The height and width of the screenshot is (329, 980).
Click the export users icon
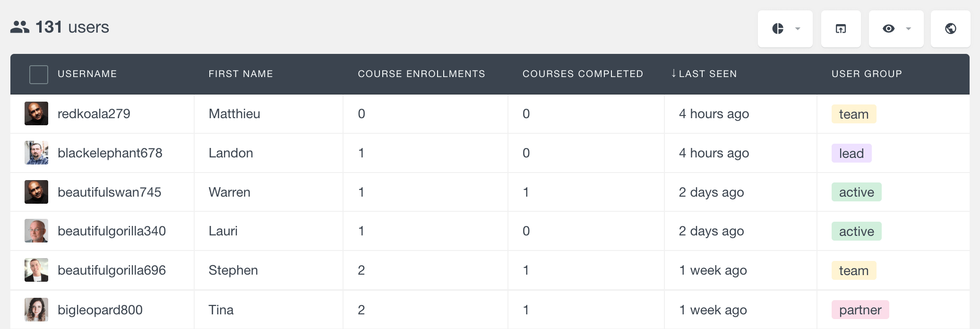tap(841, 29)
